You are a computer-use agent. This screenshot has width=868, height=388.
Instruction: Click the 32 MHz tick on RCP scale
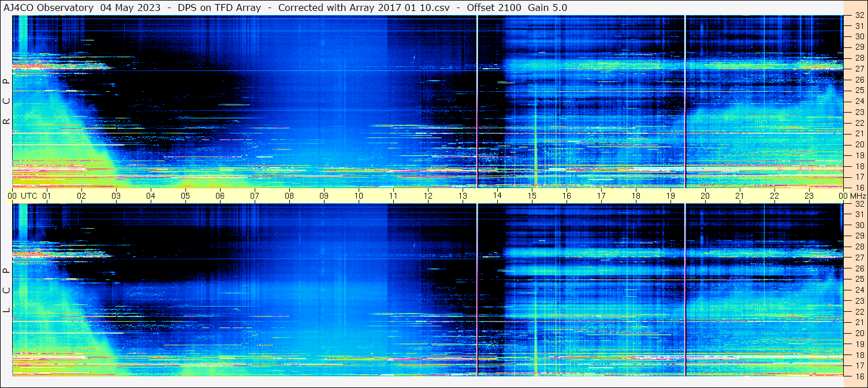[x=859, y=16]
